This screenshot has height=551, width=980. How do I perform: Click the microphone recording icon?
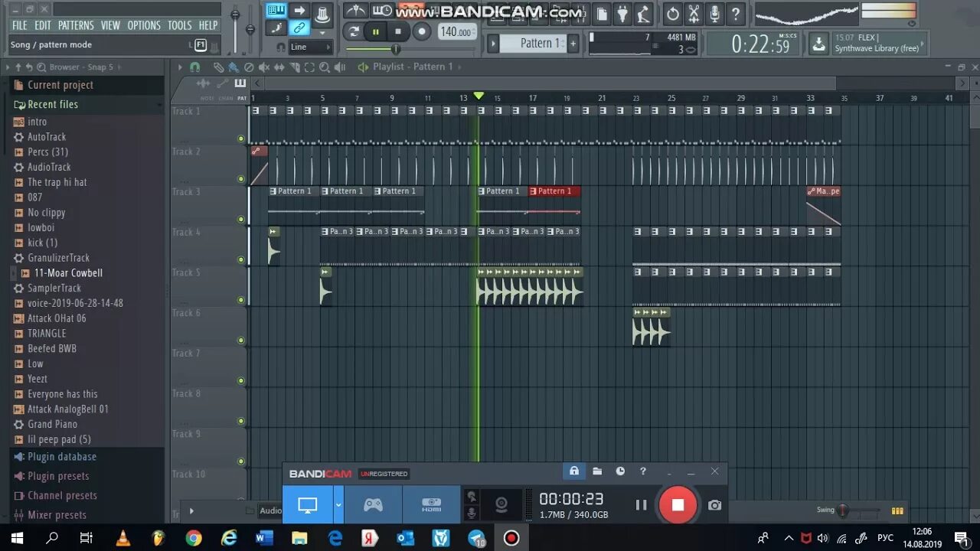click(714, 13)
